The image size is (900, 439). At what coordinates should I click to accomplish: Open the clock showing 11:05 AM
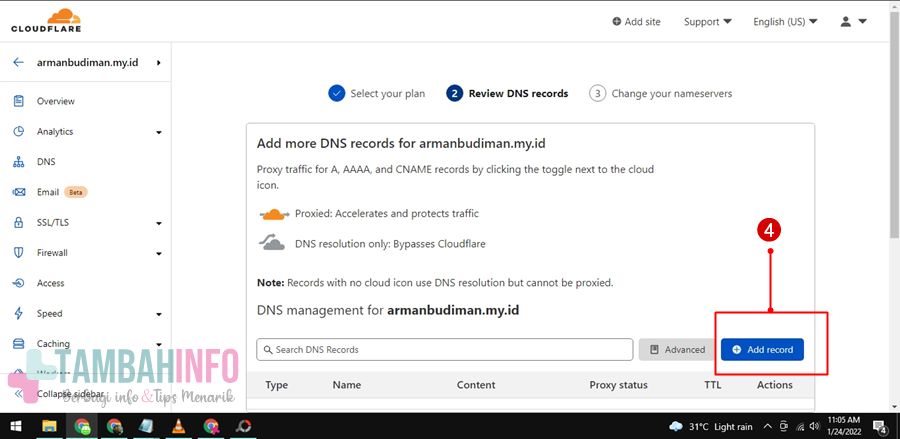[844, 426]
